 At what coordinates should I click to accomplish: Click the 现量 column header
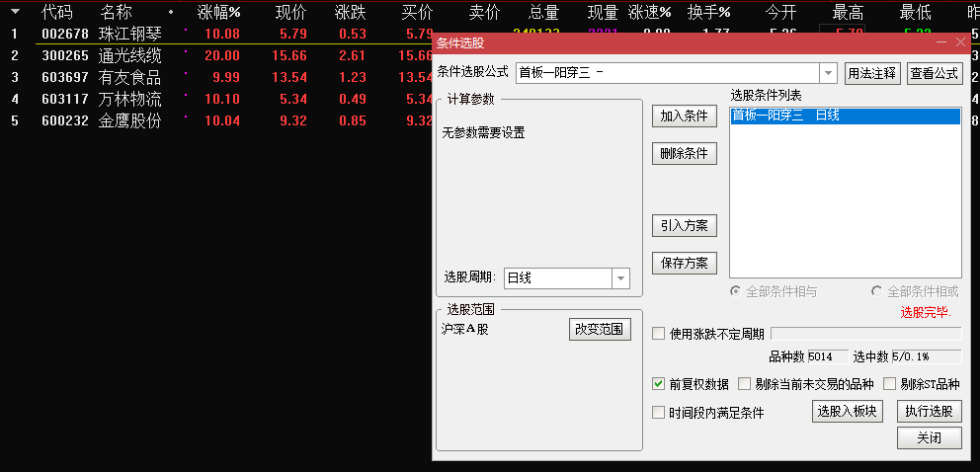pyautogui.click(x=603, y=11)
